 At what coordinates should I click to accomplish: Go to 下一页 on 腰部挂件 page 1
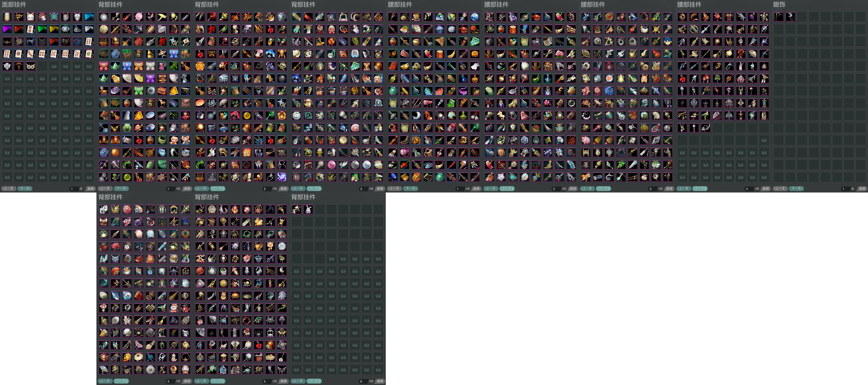tap(411, 189)
